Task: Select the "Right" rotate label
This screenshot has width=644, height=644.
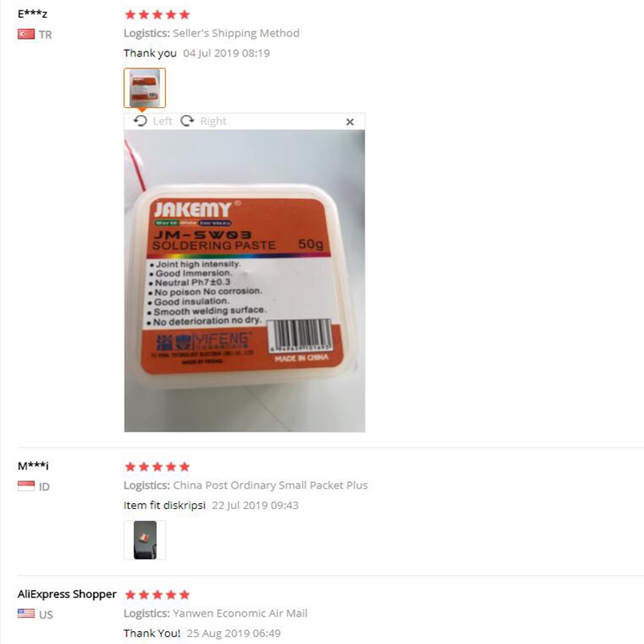Action: coord(213,122)
